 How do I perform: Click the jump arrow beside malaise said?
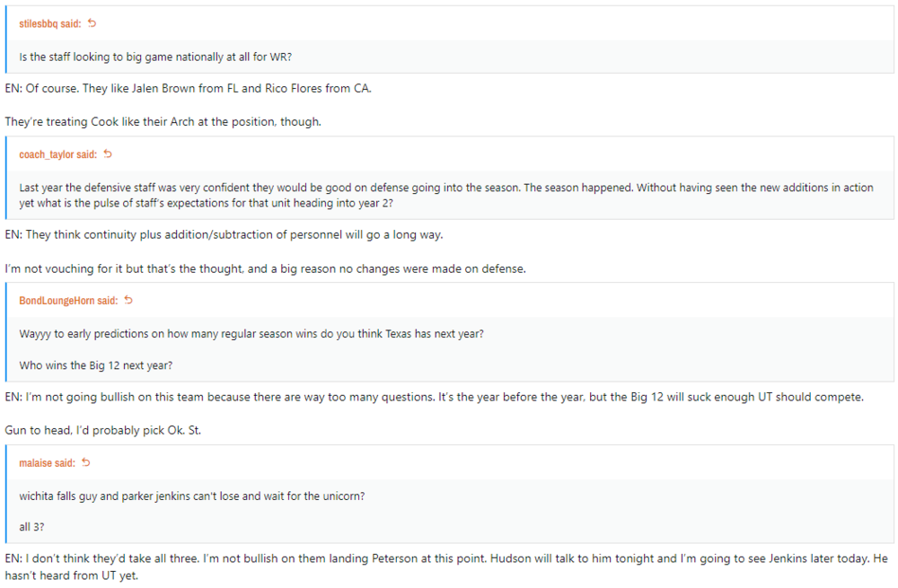[x=86, y=463]
